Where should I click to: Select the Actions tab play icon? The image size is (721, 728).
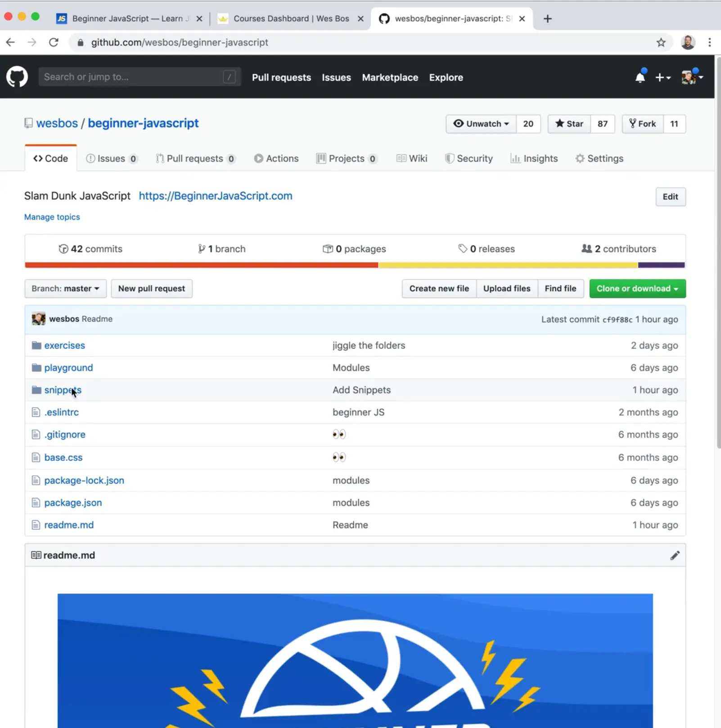[x=259, y=158]
